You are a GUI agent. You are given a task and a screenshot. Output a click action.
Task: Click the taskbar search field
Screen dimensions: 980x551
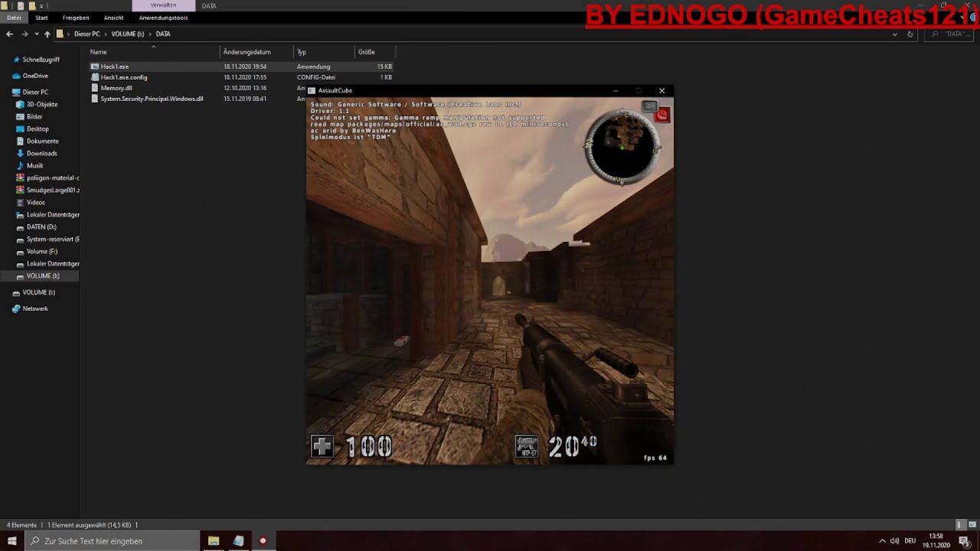pyautogui.click(x=113, y=541)
